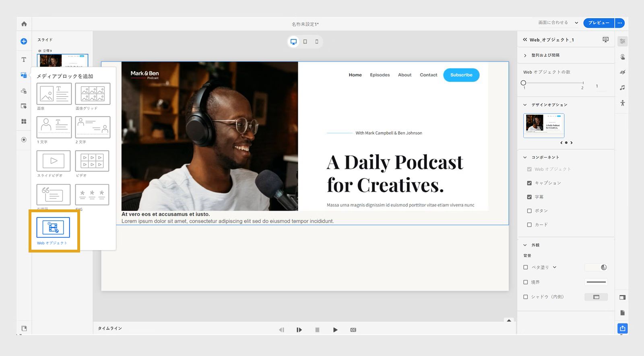Open the fill color swatch for ベタ塗り
Image resolution: width=644 pixels, height=356 pixels.
[596, 267]
